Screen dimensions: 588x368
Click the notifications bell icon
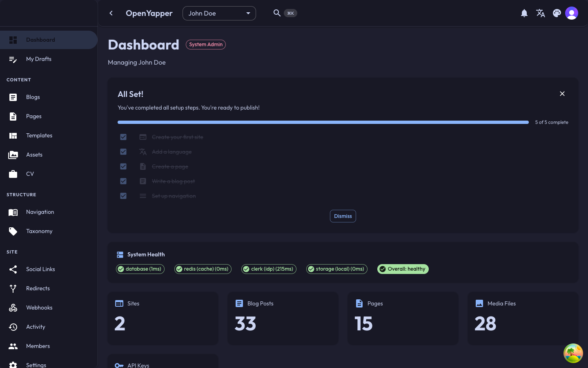(x=524, y=13)
